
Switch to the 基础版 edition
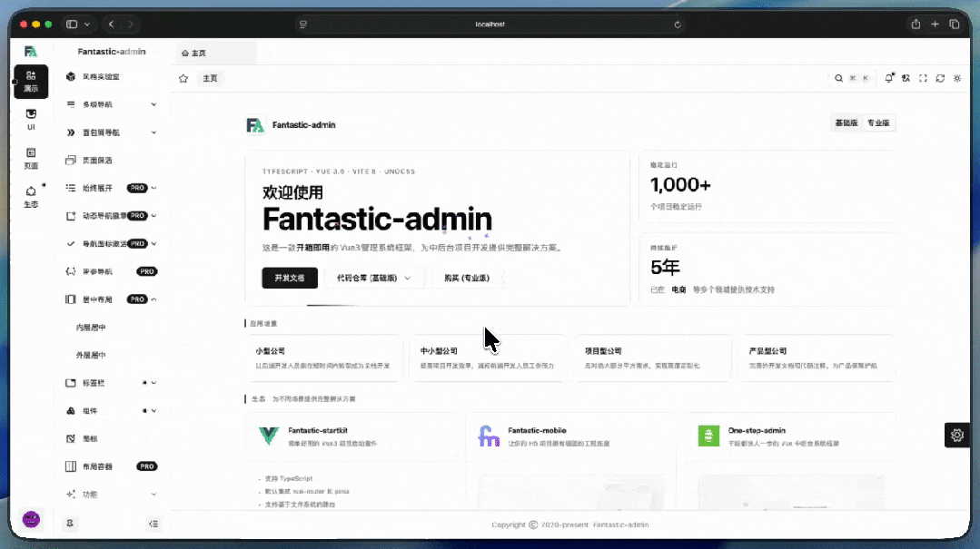[846, 123]
